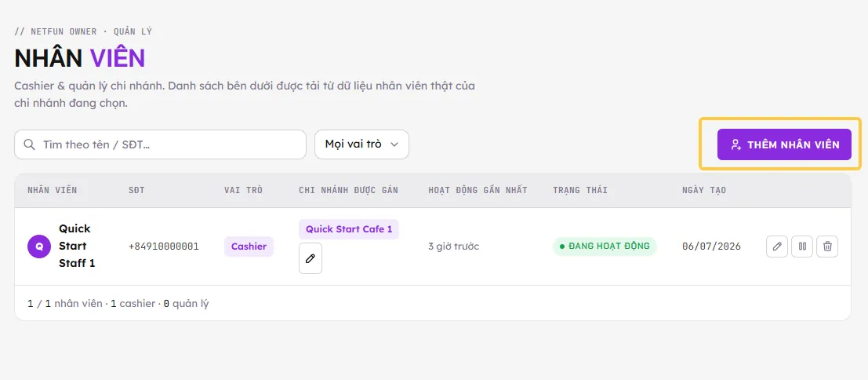Click the chevron arrow beside Mọi vai trò

pos(394,144)
